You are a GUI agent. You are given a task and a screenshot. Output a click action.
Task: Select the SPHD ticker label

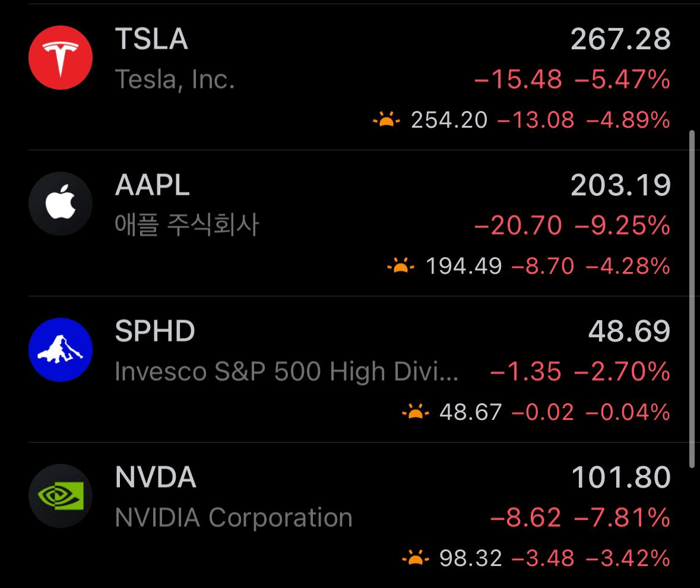[x=155, y=332]
